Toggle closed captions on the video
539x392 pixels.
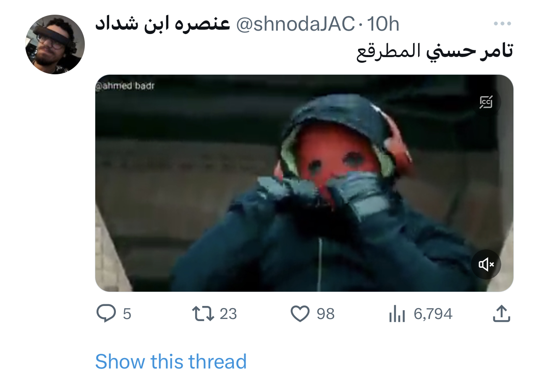486,102
